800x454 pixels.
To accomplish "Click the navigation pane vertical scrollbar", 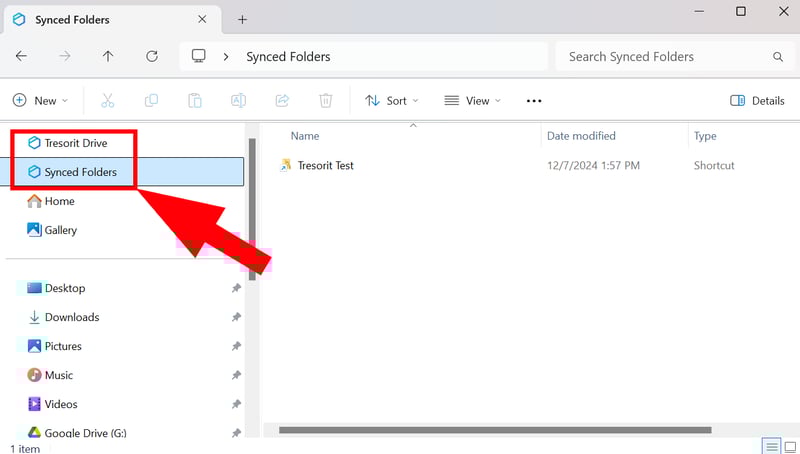I will (252, 209).
